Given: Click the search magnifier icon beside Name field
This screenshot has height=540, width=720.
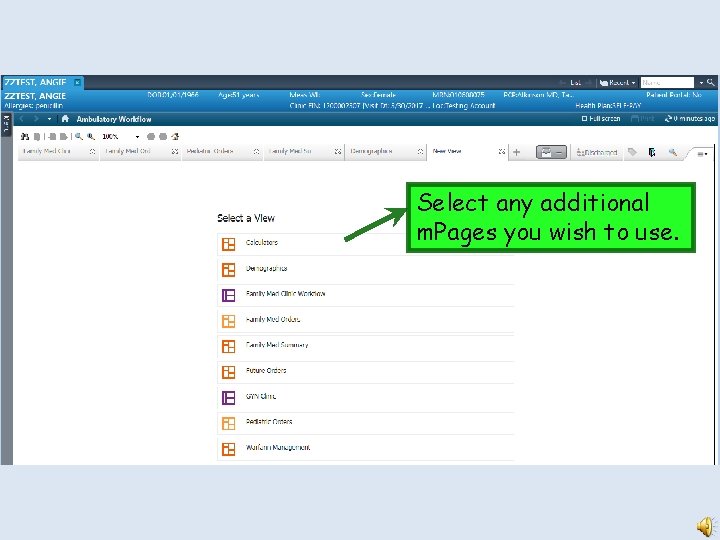Looking at the screenshot, I should [x=710, y=83].
